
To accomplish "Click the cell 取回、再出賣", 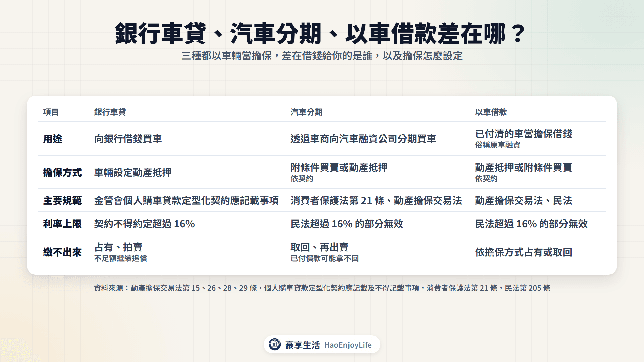I will tap(320, 247).
